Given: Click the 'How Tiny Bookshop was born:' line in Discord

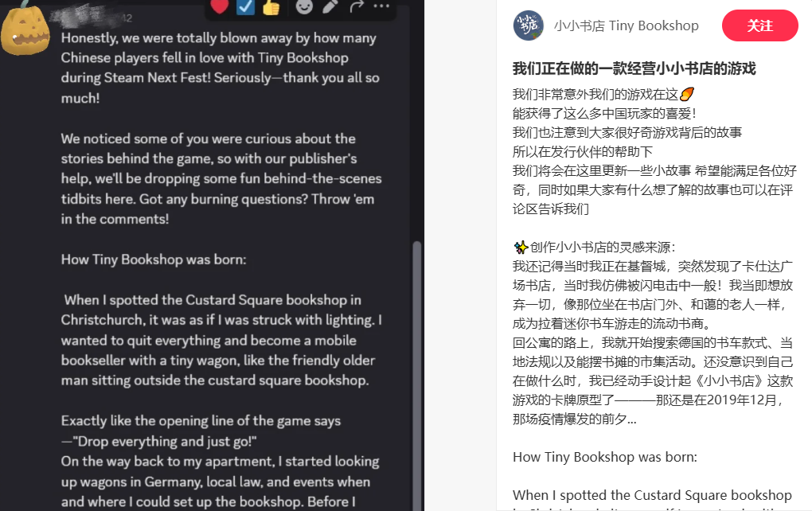Looking at the screenshot, I should coord(154,259).
